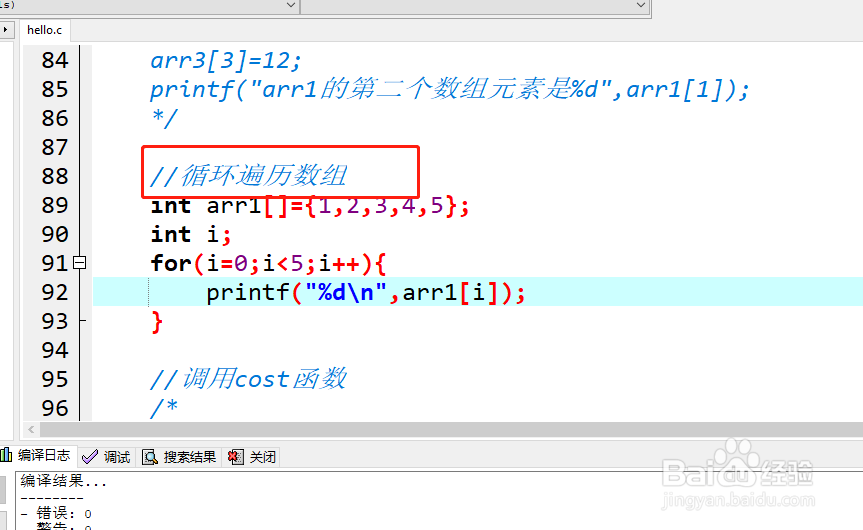Viewport: 863px width, 530px height.
Task: Click the comment //循环遍历数组
Action: click(x=248, y=176)
